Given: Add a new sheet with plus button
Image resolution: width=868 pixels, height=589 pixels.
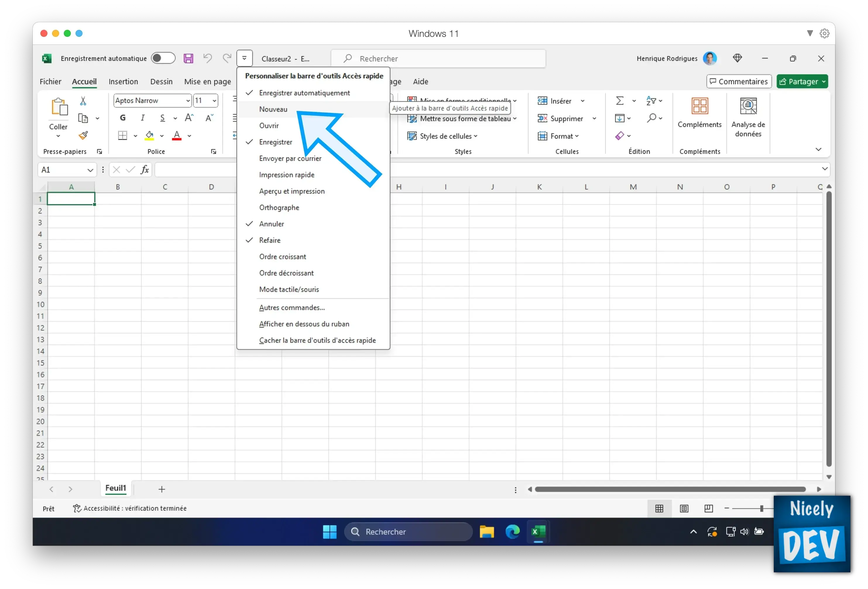Looking at the screenshot, I should [162, 489].
